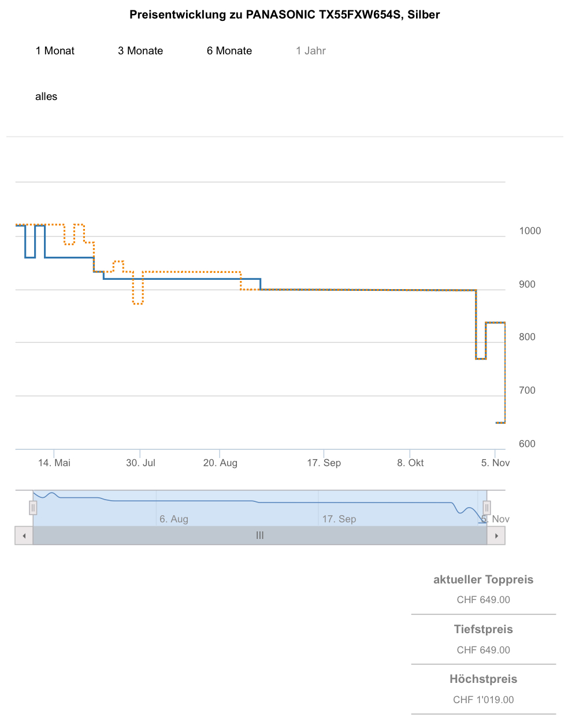Click the Preisentwicklung chart title
The height and width of the screenshot is (728, 568).
284,15
